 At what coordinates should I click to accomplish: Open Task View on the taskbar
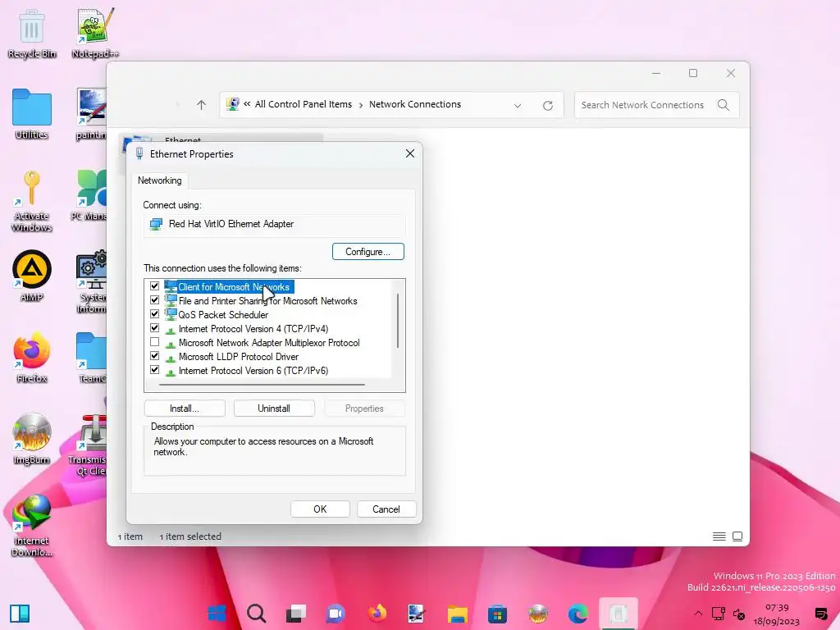pyautogui.click(x=295, y=614)
